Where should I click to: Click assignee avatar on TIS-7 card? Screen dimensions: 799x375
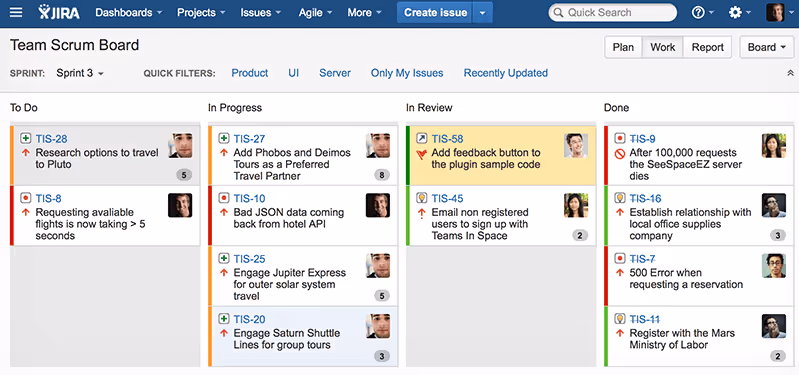click(774, 266)
